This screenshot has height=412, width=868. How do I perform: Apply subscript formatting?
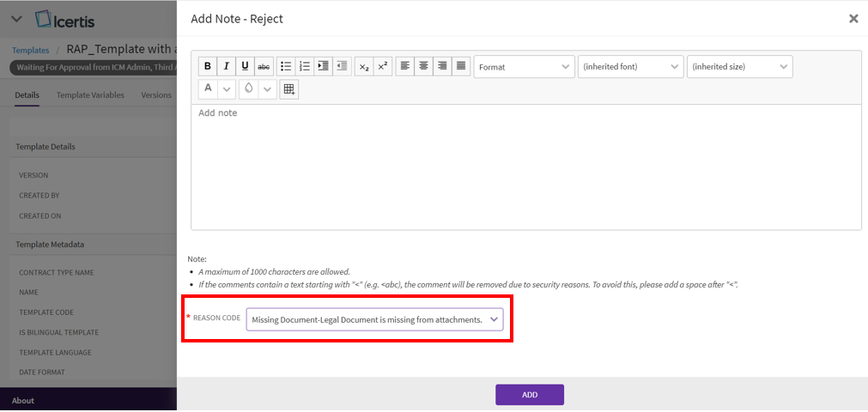[364, 67]
